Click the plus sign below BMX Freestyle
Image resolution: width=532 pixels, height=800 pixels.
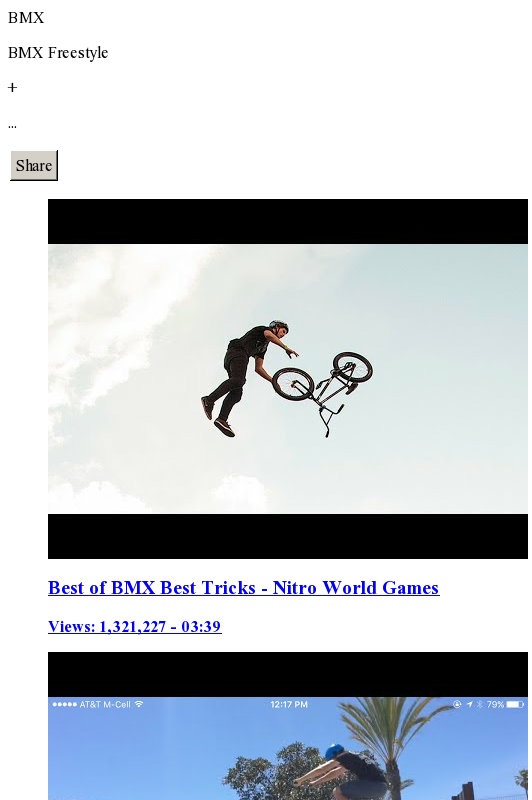click(x=13, y=88)
